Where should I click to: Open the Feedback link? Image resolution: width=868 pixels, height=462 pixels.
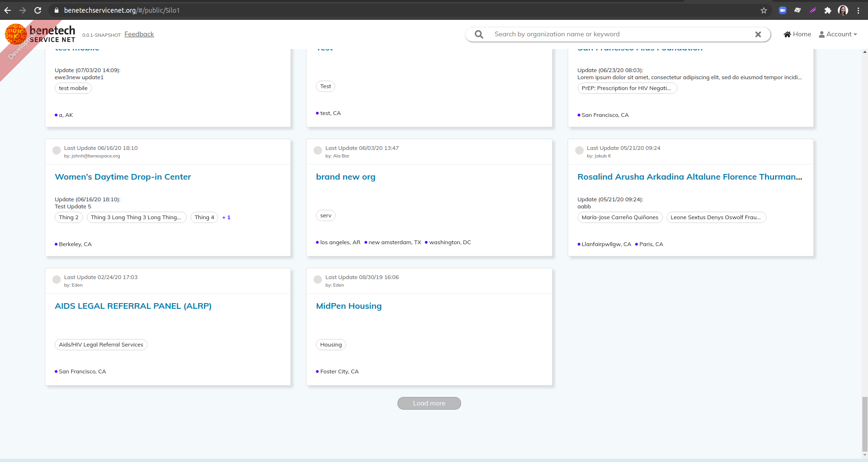139,33
